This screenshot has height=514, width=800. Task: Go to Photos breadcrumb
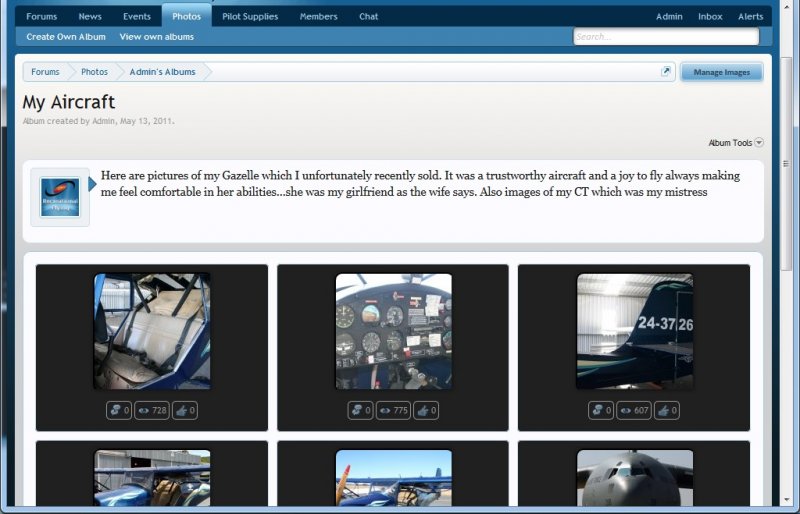tap(94, 72)
